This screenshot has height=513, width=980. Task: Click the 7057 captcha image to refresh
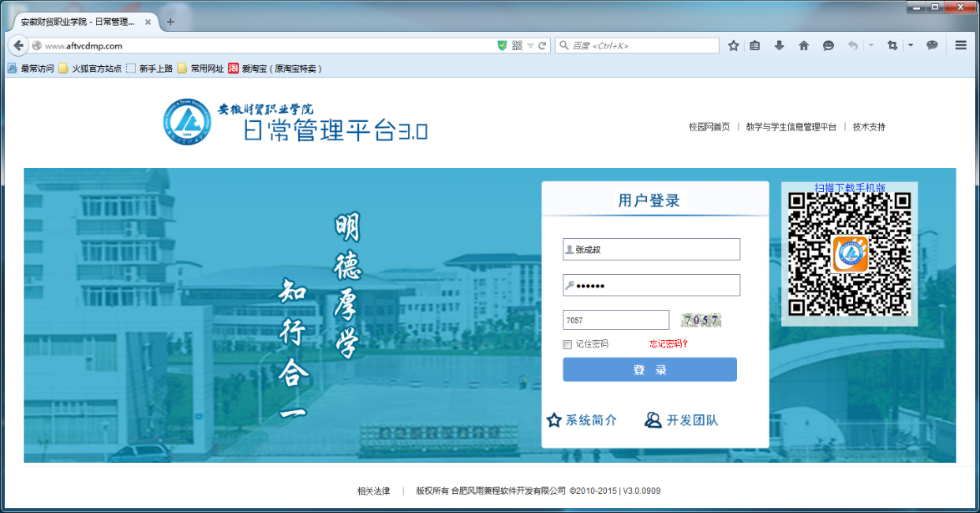(x=701, y=320)
